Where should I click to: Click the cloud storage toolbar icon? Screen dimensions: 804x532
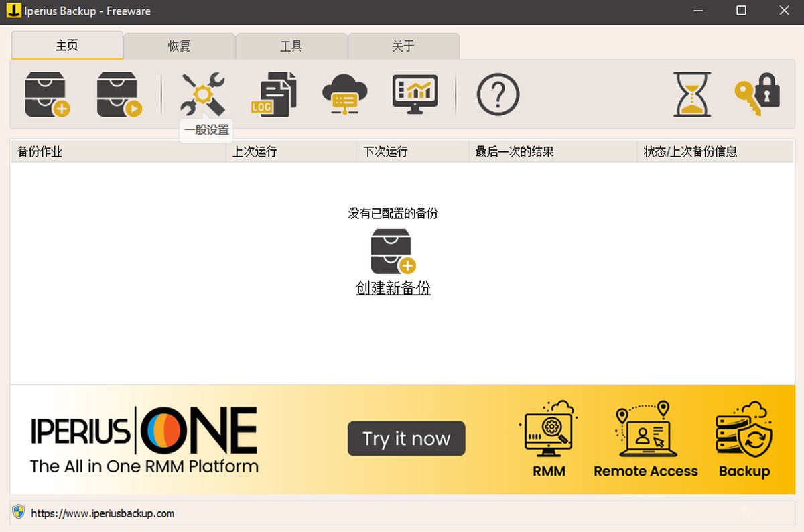pos(344,94)
